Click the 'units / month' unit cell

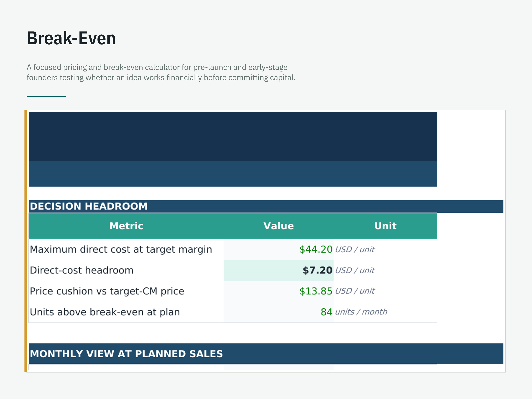pos(385,312)
